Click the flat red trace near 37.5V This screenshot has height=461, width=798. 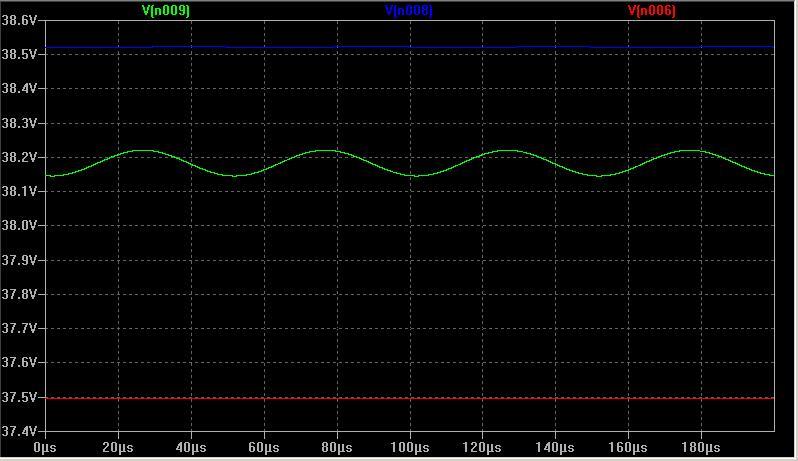point(410,398)
